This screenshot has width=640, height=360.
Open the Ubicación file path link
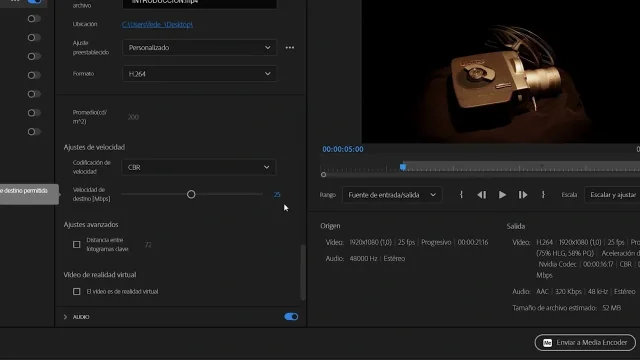pyautogui.click(x=157, y=24)
